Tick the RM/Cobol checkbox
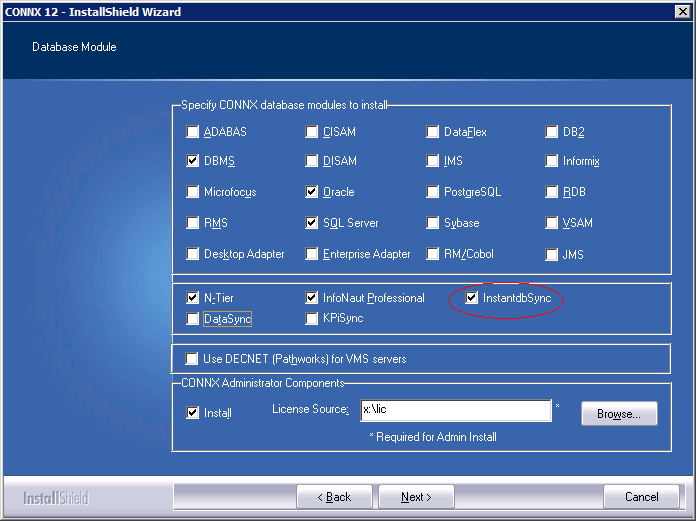 (x=432, y=254)
